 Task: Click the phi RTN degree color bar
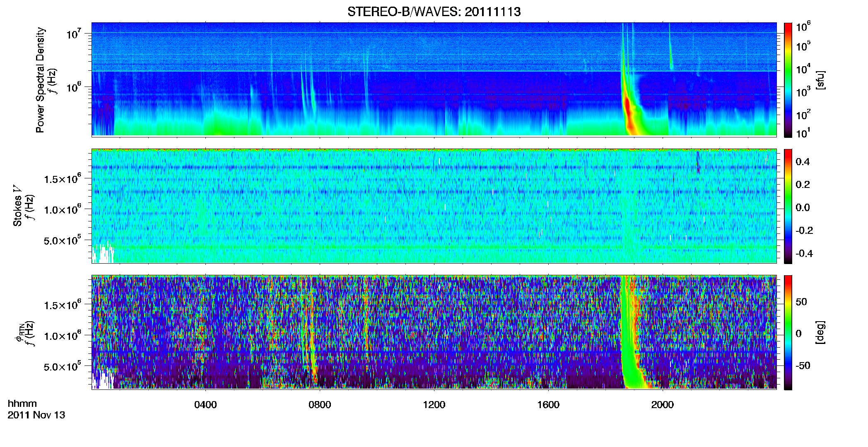pos(788,332)
